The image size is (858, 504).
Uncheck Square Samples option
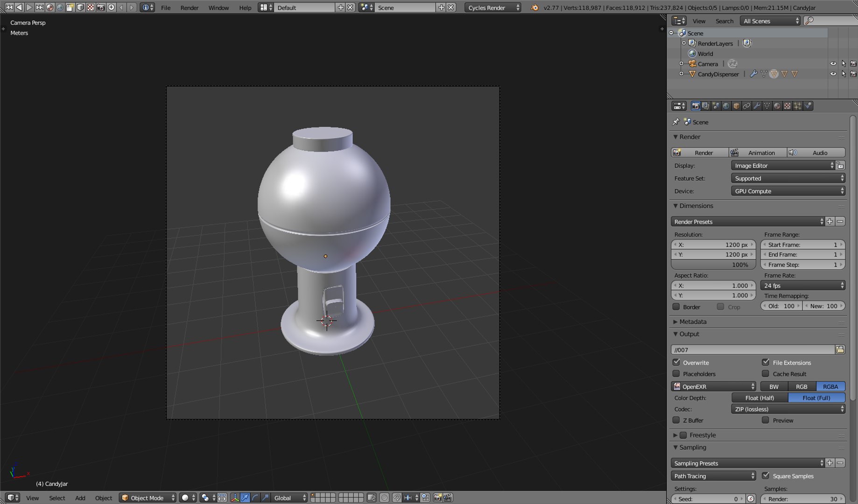tap(766, 476)
